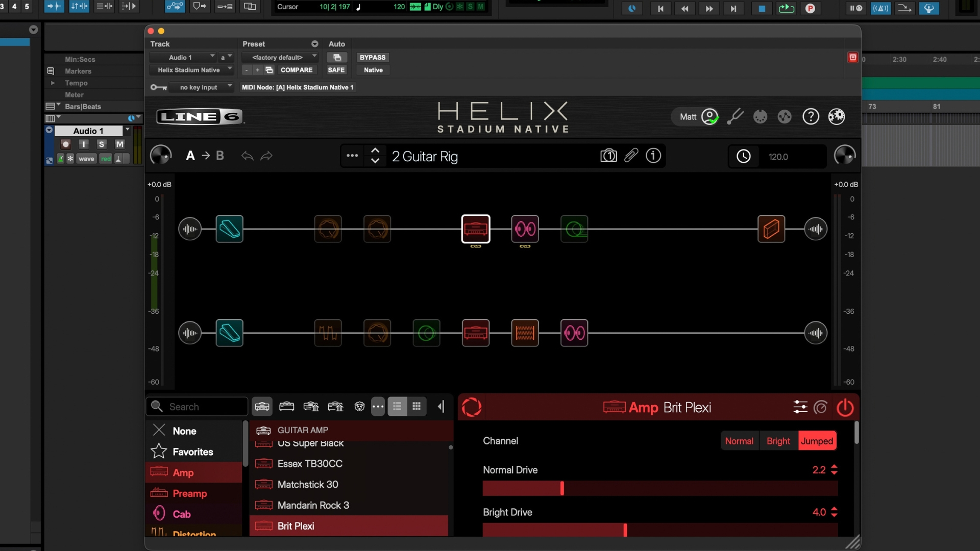The image size is (980, 551).
Task: Record-enable the Audio 1 track
Action: 65,144
